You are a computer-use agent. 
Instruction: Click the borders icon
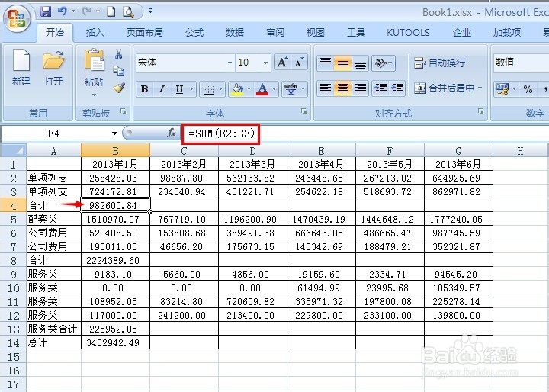[208, 89]
